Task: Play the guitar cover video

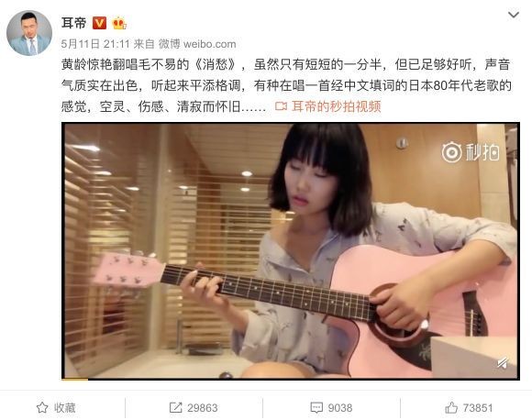Action: [291, 250]
